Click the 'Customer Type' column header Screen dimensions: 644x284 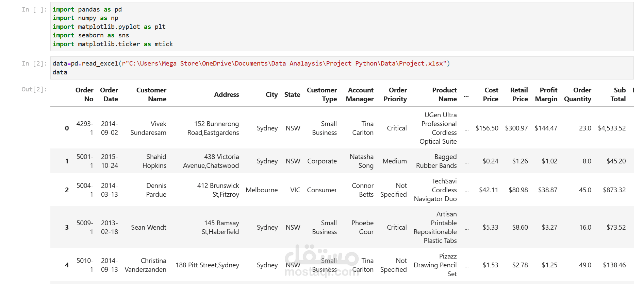click(322, 94)
